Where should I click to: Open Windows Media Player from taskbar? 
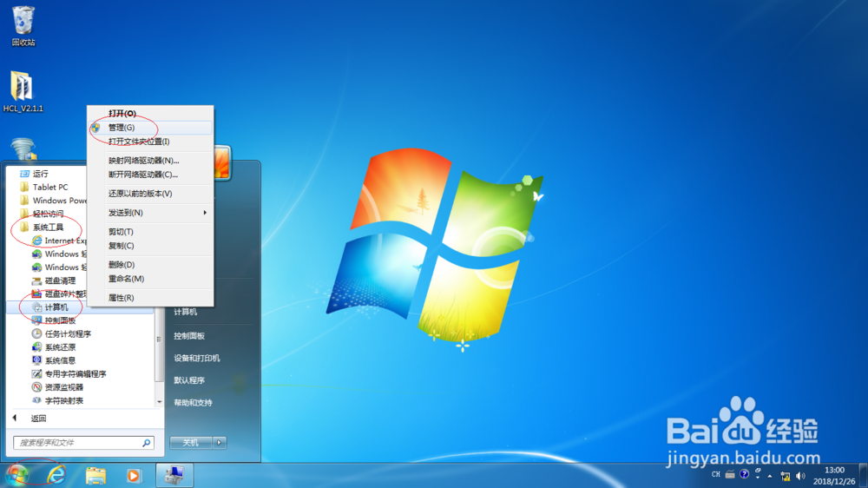pos(134,475)
